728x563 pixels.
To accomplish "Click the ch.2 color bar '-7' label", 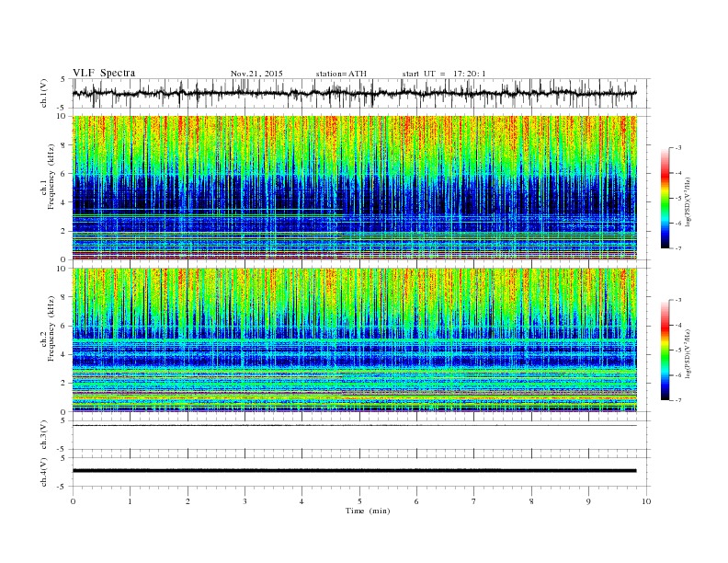I will click(x=678, y=400).
